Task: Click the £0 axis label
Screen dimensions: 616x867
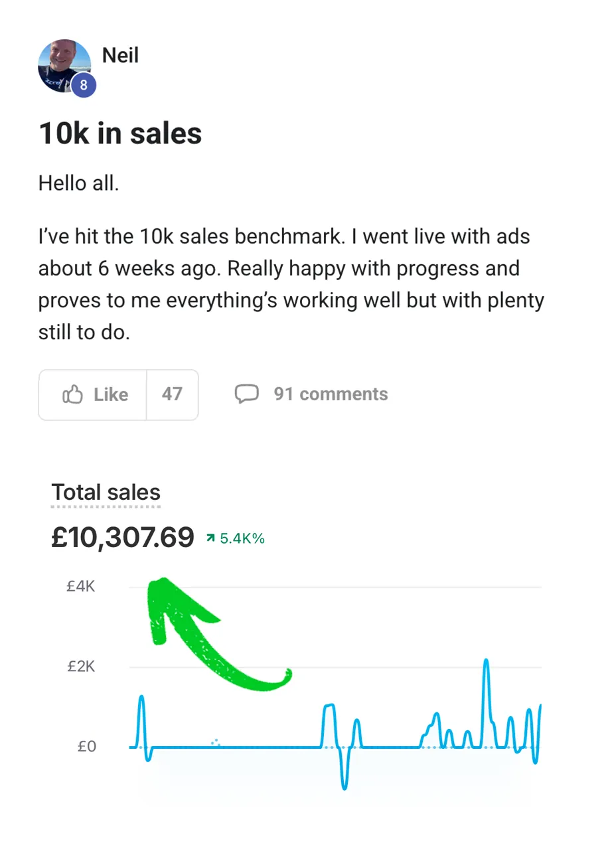Action: click(x=87, y=747)
